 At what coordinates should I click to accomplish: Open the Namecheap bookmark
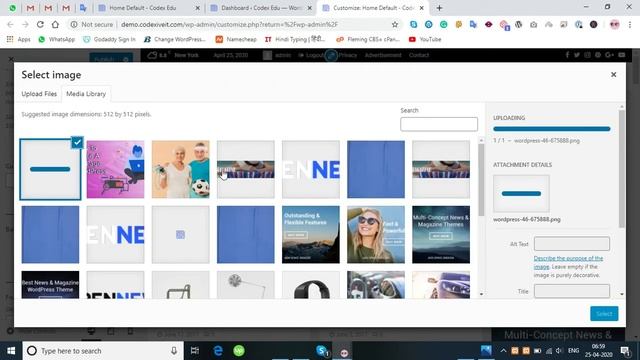click(x=236, y=39)
